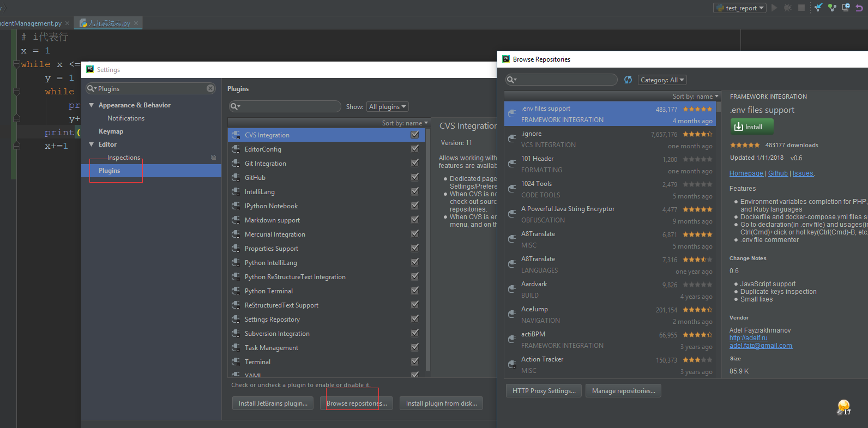Select Plugins in the Settings tree
868x428 pixels.
point(152,171)
